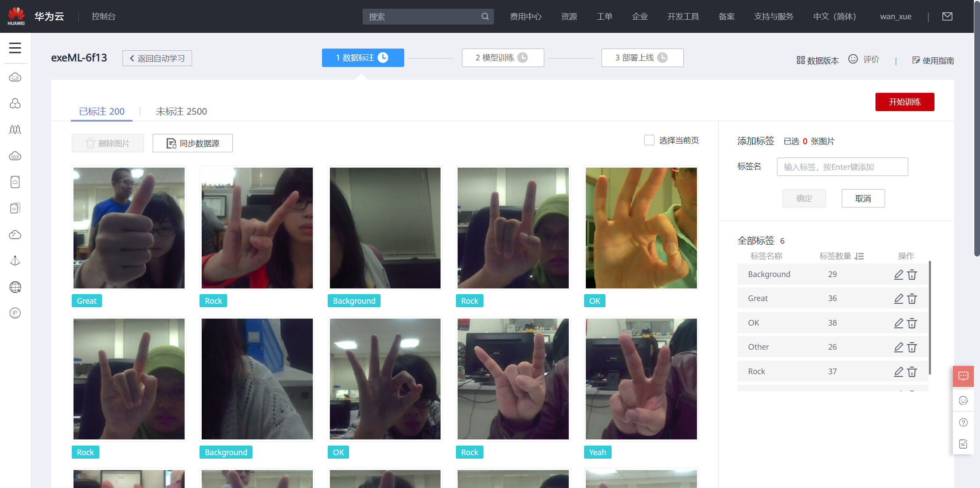Open the red chat support icon
The width and height of the screenshot is (980, 488).
[963, 376]
